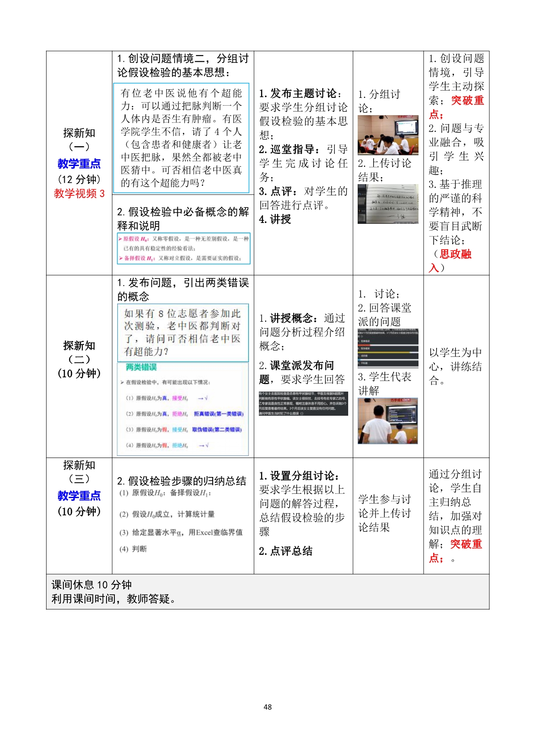
Task: Click red text 教学视频 3
Action: (x=79, y=194)
